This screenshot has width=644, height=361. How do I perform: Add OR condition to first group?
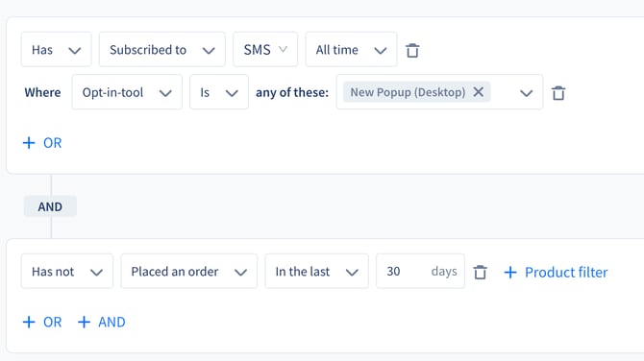click(x=42, y=143)
